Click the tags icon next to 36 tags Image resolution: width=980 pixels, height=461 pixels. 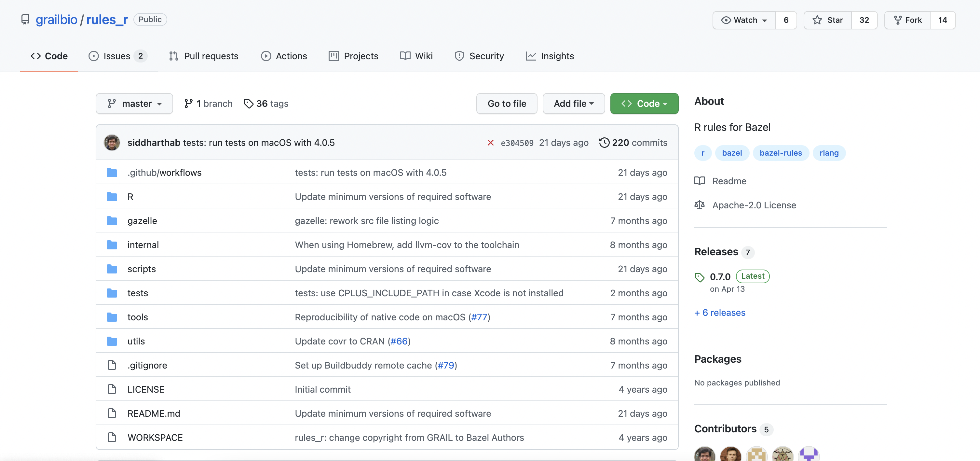249,104
